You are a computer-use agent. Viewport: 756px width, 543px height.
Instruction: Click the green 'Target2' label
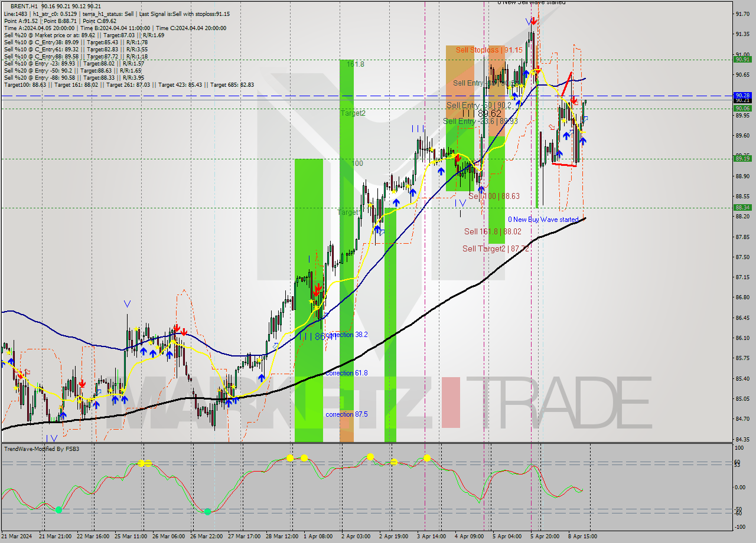(x=353, y=113)
